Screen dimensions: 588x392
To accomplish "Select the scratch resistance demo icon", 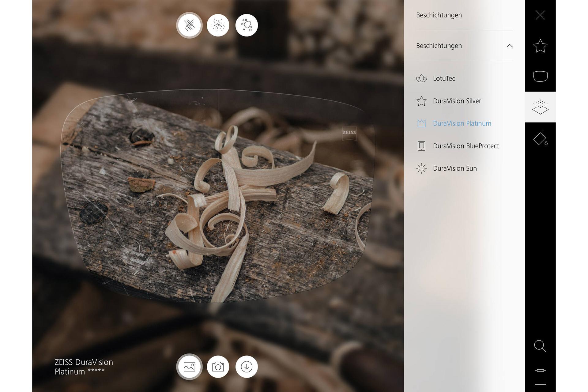I will 189,25.
